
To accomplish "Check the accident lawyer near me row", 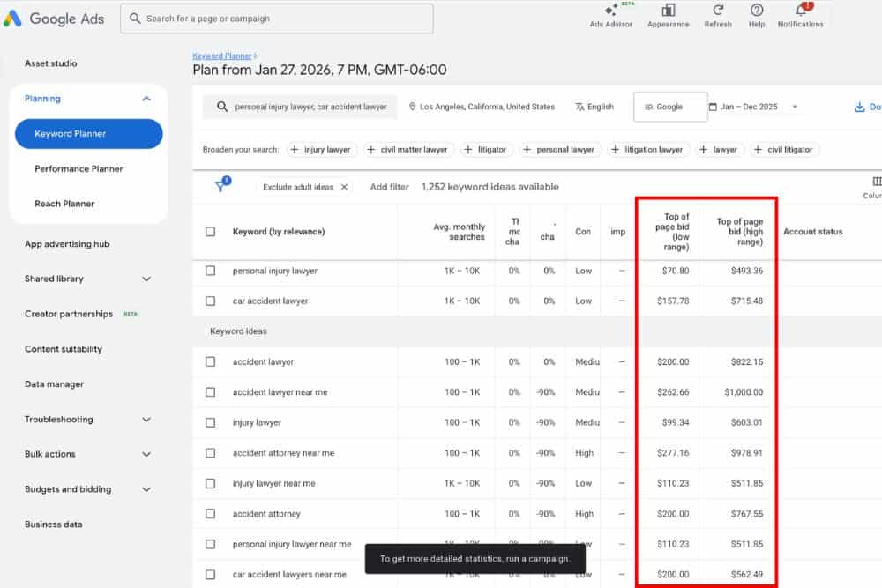I will pos(210,392).
